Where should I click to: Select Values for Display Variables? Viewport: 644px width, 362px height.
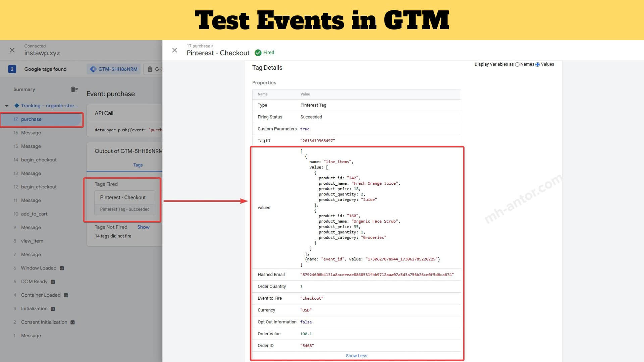[538, 64]
